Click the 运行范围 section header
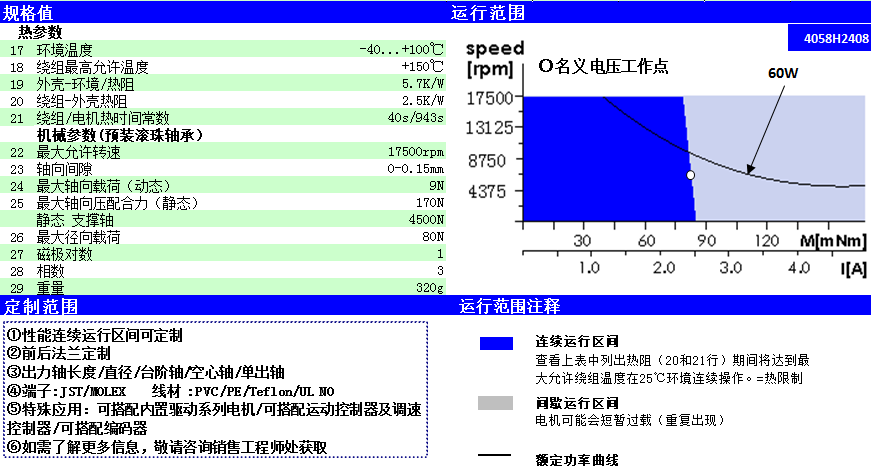This screenshot has width=871, height=470. click(487, 13)
